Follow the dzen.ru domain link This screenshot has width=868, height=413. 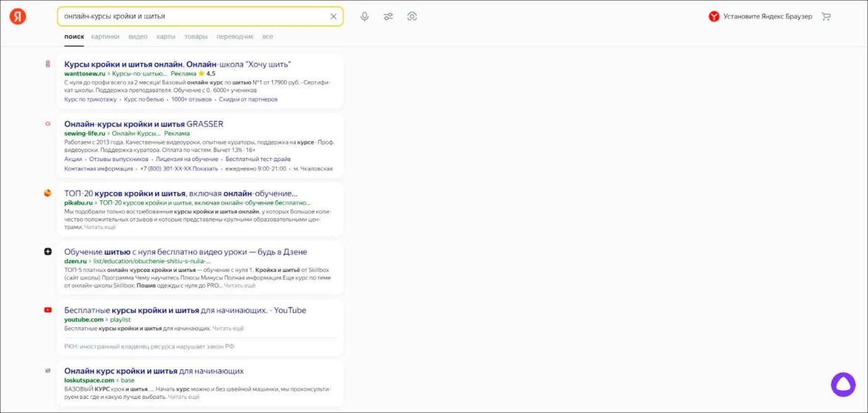(75, 261)
